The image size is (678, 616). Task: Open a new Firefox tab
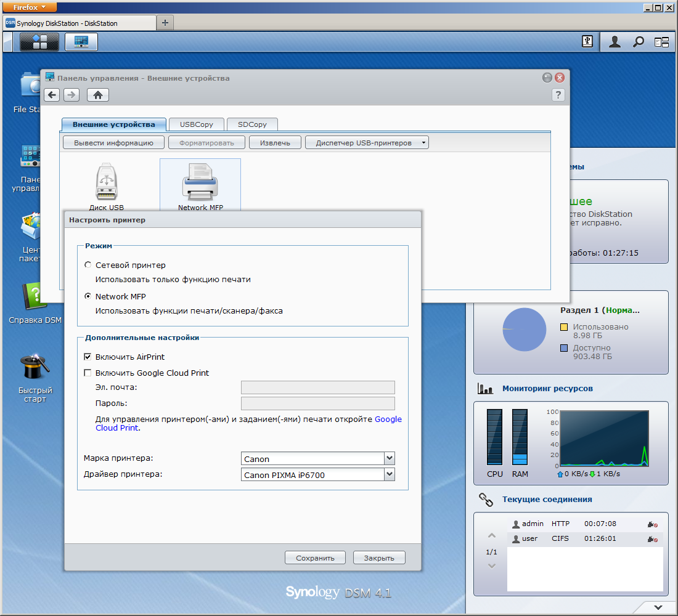pyautogui.click(x=165, y=22)
